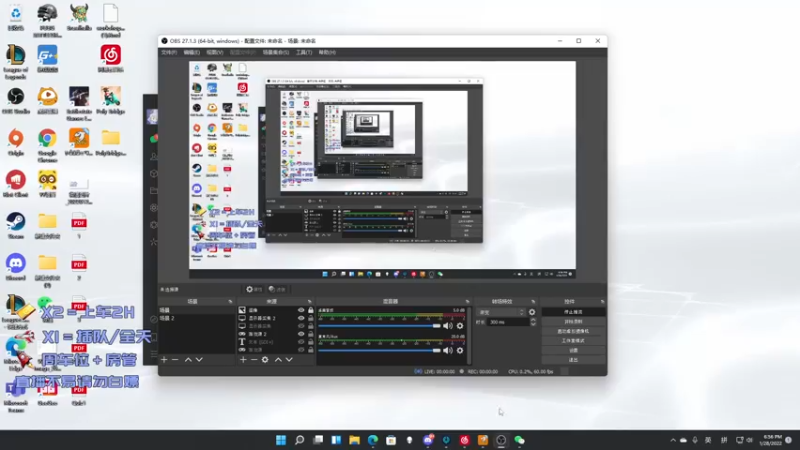Adjust the desktop audio volume slider
This screenshot has width=800, height=450.
coord(379,326)
